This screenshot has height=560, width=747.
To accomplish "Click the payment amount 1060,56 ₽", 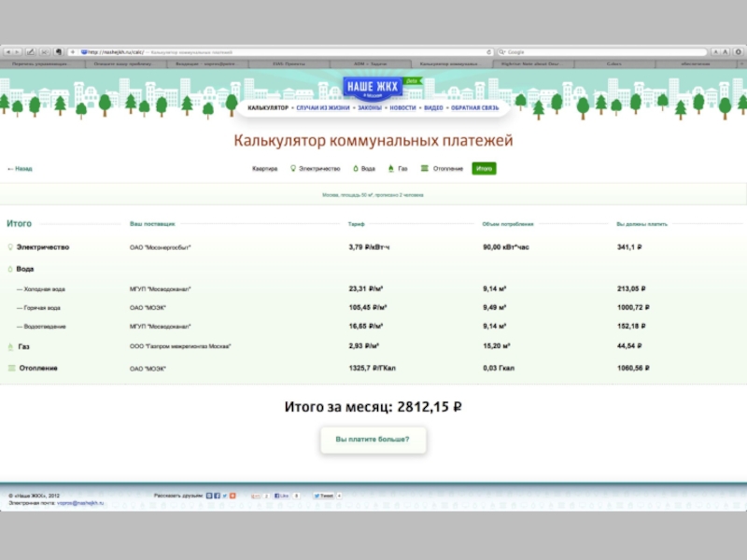I will 634,368.
